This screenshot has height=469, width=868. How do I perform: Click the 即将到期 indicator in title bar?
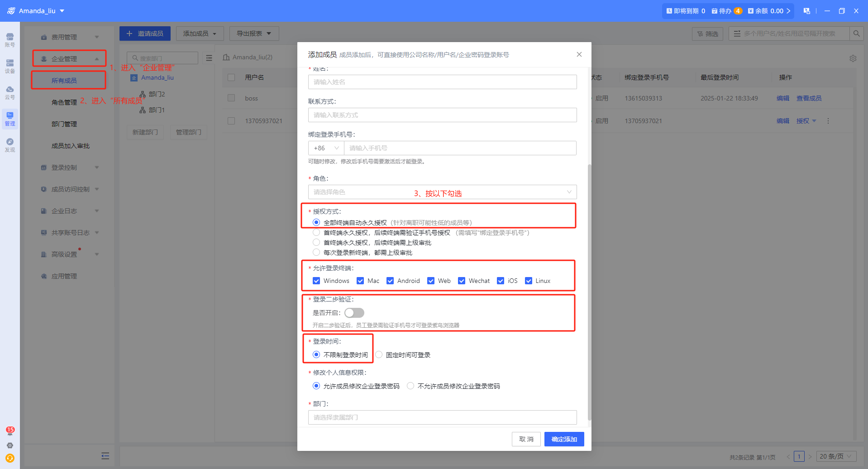click(x=686, y=11)
